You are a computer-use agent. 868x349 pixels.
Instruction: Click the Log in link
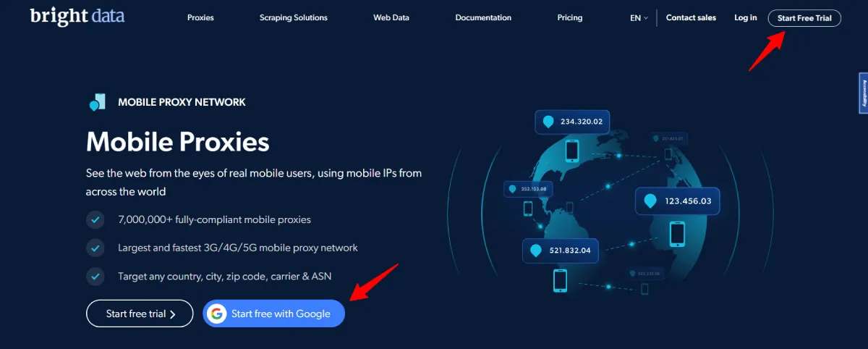tap(746, 18)
